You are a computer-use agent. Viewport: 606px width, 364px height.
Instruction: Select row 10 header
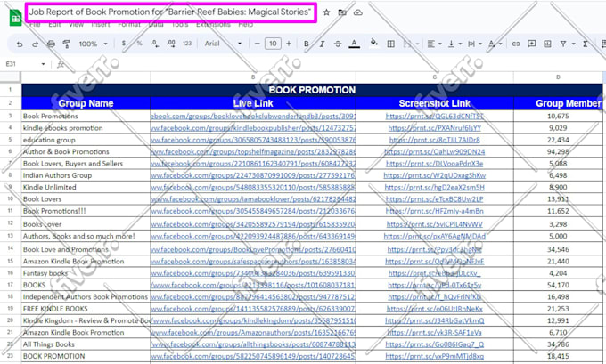pos(11,198)
